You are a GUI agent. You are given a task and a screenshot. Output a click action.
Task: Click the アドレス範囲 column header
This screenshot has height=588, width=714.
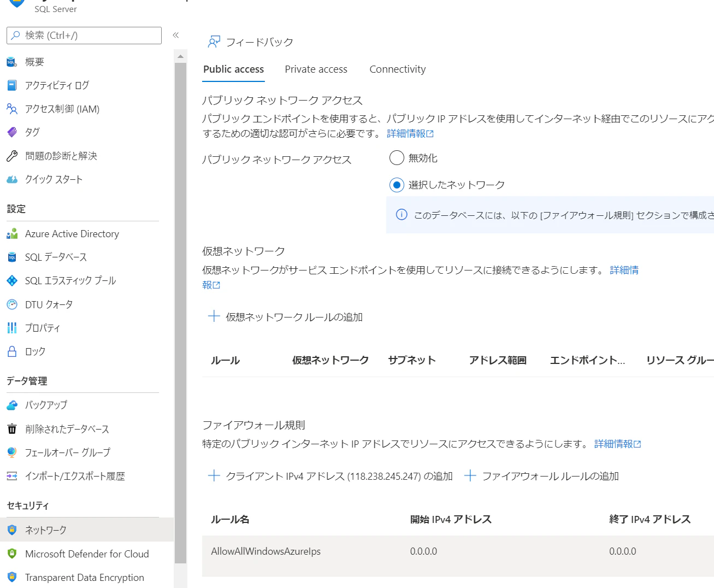tap(498, 360)
